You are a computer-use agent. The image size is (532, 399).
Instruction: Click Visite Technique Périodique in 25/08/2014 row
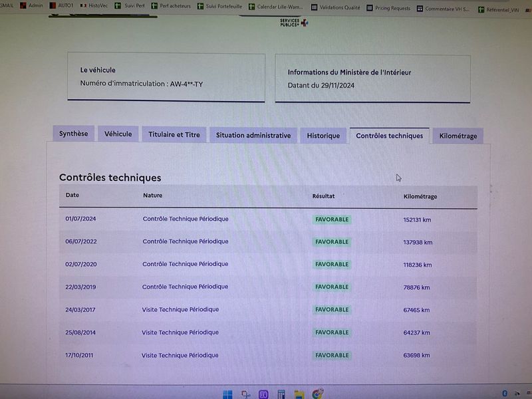pos(180,332)
